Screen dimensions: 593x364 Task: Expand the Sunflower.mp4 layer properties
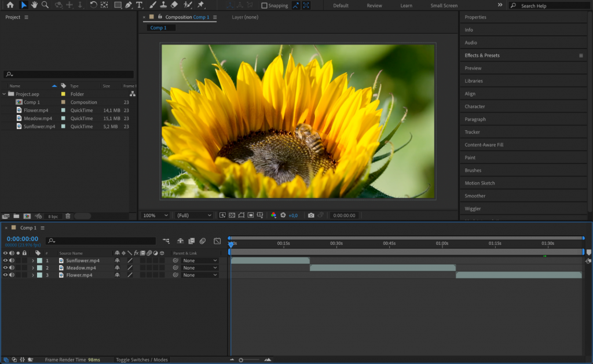click(34, 260)
